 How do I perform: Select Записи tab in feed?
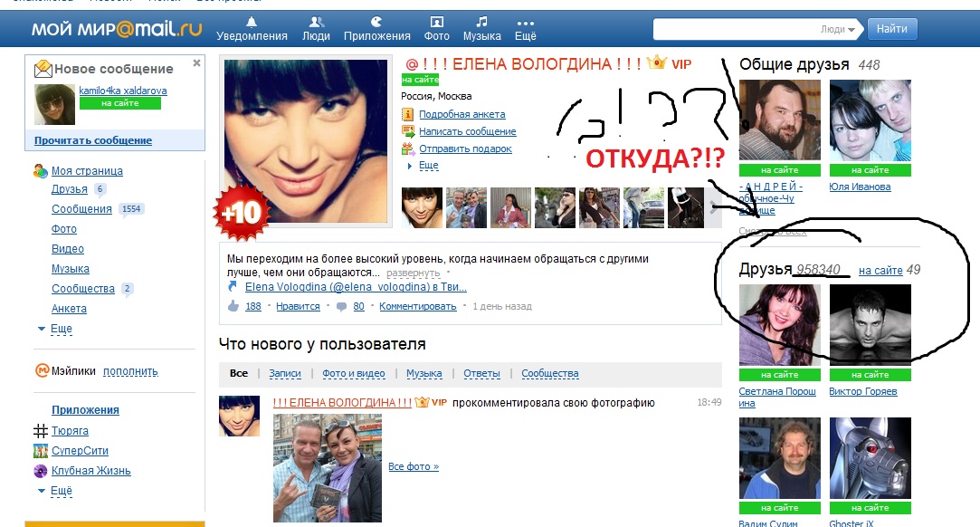click(285, 373)
